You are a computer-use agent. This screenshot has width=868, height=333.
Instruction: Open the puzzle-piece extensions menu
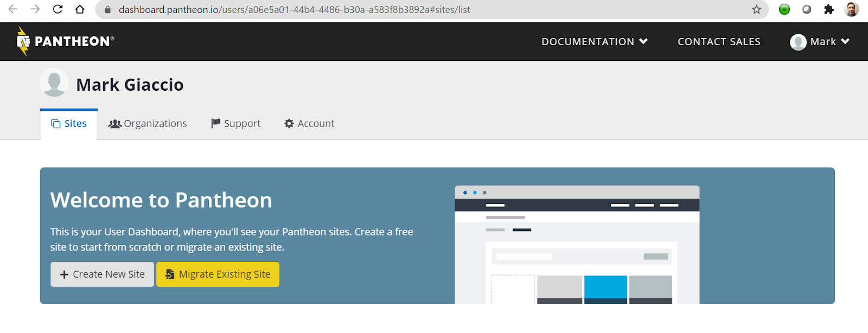coord(829,9)
